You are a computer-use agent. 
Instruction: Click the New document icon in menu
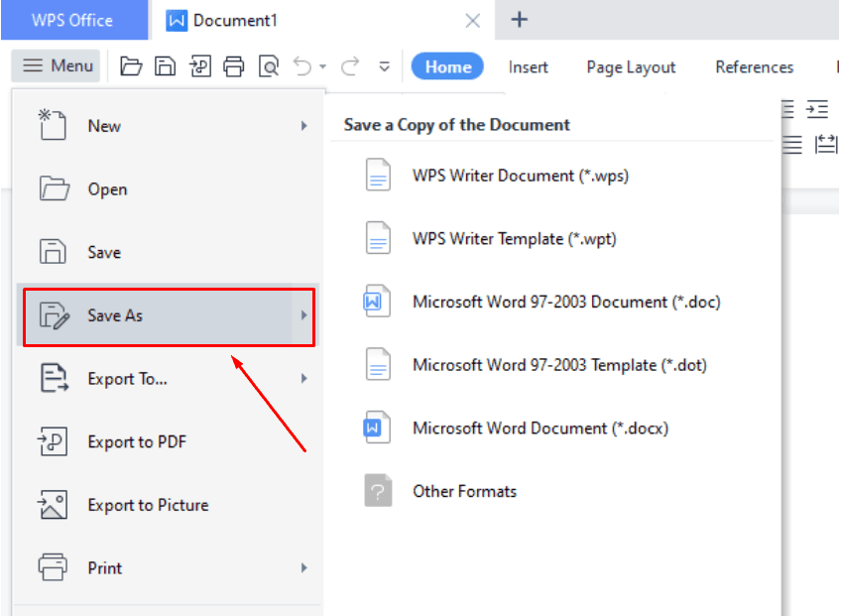(x=52, y=124)
